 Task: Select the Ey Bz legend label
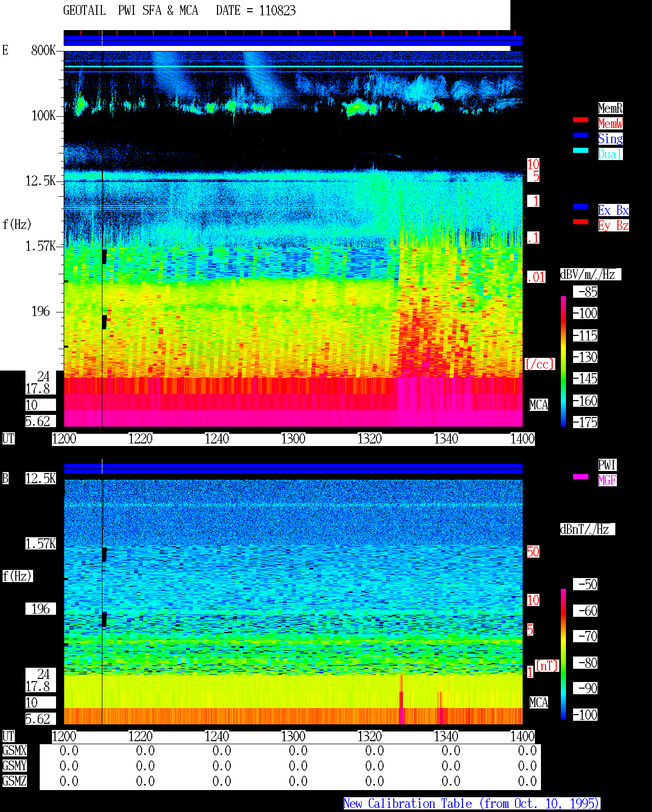click(613, 225)
